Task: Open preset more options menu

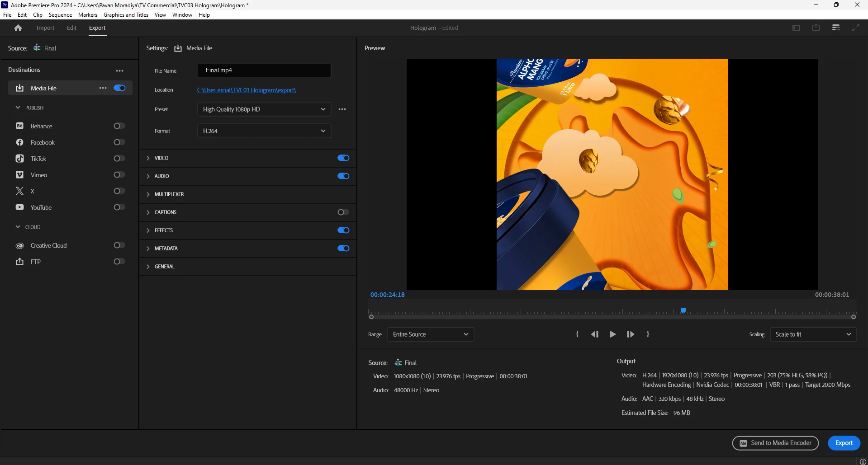Action: point(342,109)
